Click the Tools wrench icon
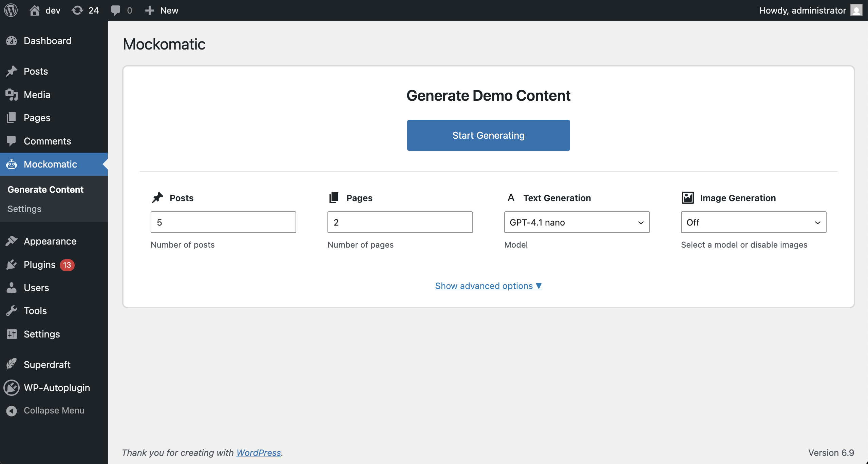868x464 pixels. pyautogui.click(x=12, y=311)
